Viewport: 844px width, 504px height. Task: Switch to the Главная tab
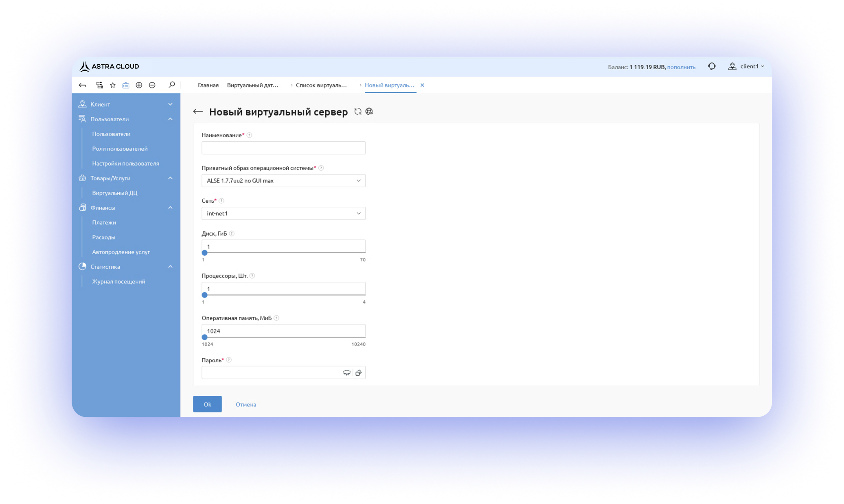click(208, 85)
